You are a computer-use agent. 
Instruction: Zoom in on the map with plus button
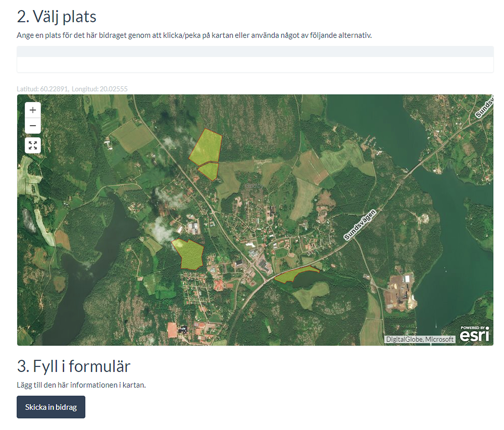point(33,110)
